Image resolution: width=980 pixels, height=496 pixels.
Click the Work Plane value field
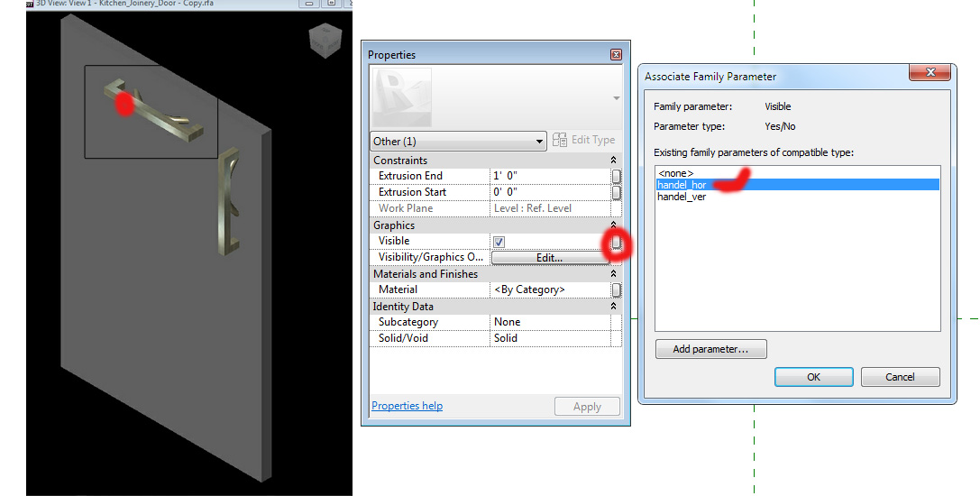[549, 208]
